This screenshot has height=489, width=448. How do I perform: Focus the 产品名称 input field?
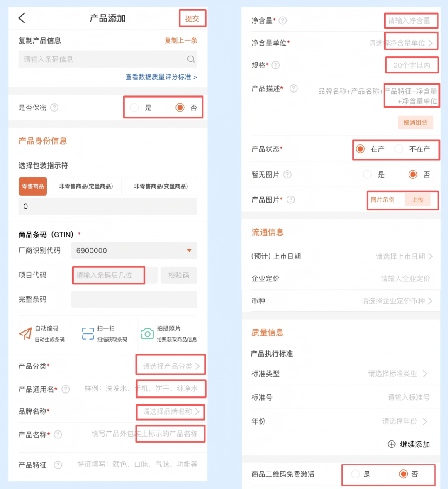point(144,434)
